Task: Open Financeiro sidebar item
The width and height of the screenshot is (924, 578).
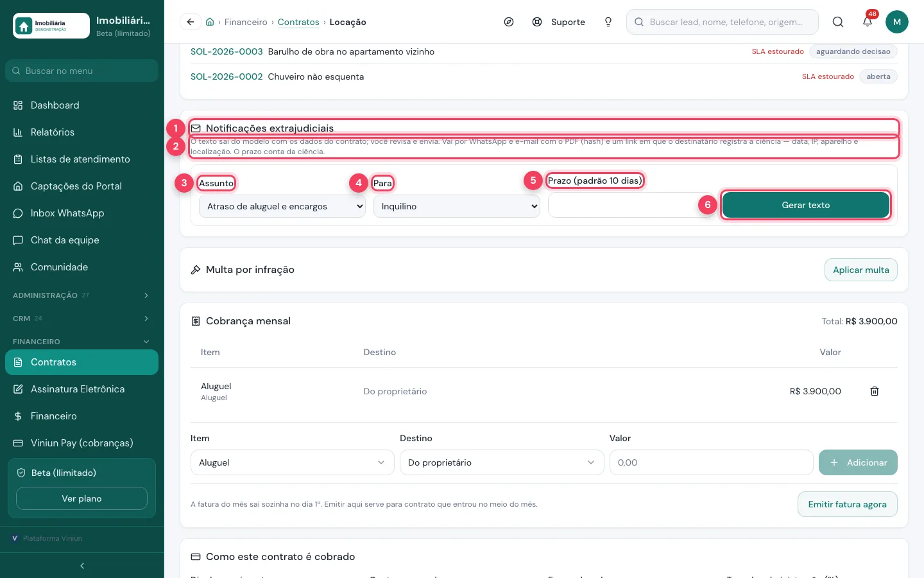Action: pyautogui.click(x=81, y=416)
